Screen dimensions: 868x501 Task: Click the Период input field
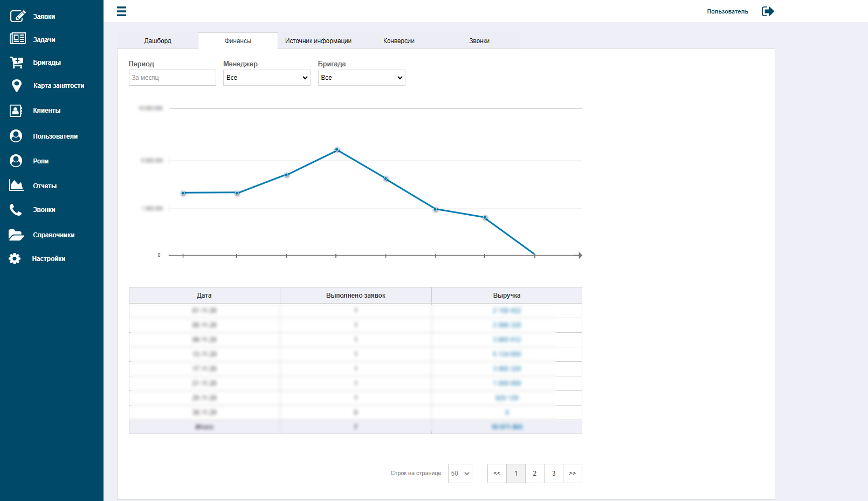pyautogui.click(x=173, y=78)
